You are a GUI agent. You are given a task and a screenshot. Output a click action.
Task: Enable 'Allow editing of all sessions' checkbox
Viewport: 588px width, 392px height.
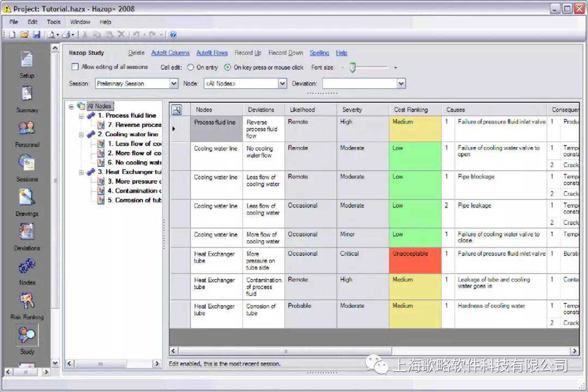click(76, 67)
